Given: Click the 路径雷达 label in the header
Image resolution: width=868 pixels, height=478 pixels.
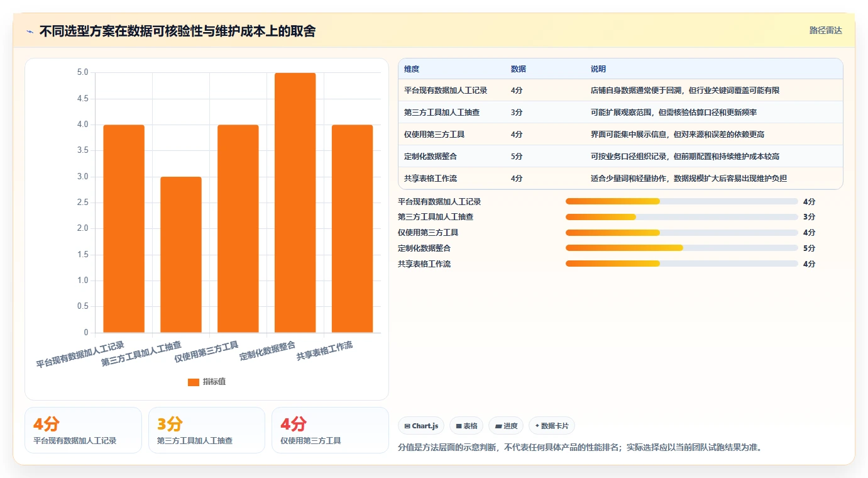Looking at the screenshot, I should (x=825, y=30).
